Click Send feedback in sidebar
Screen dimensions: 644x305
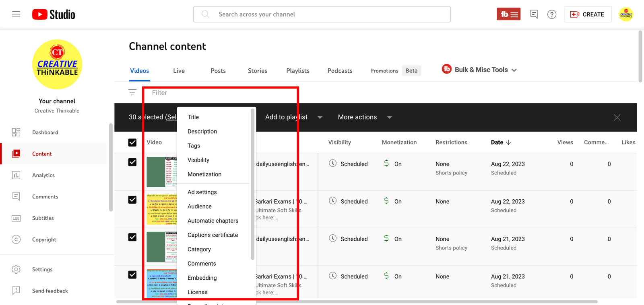tap(50, 291)
